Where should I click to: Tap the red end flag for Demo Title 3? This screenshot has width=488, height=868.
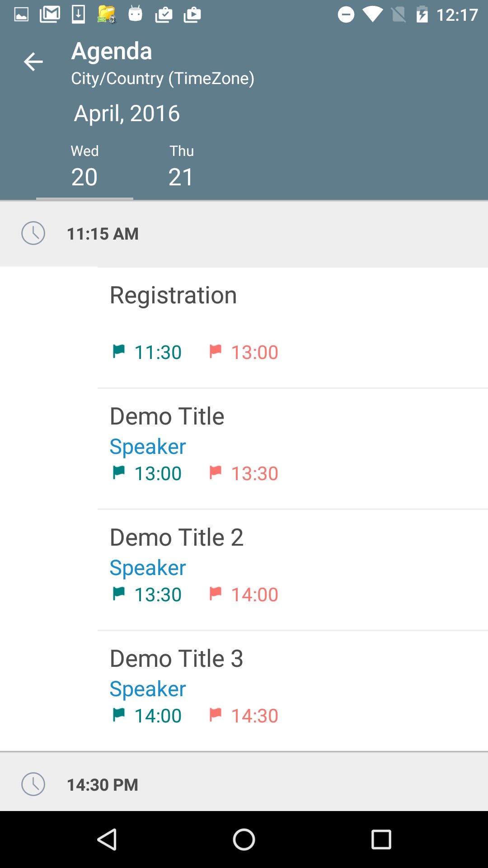pos(216,715)
